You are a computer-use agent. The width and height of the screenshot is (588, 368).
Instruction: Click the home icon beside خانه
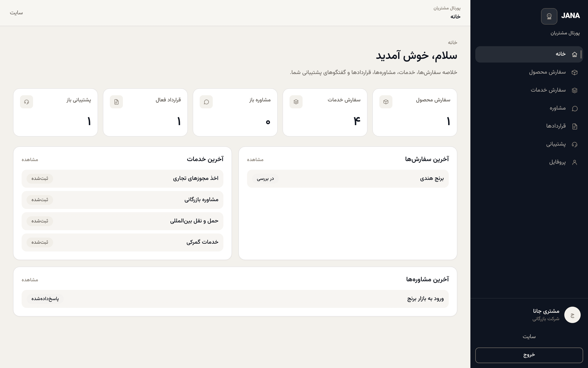tap(574, 54)
